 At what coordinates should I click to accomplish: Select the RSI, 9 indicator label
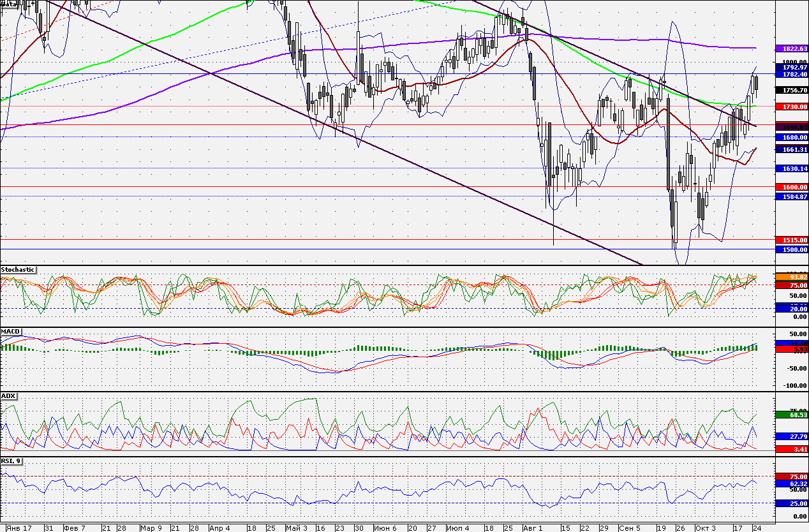11,461
